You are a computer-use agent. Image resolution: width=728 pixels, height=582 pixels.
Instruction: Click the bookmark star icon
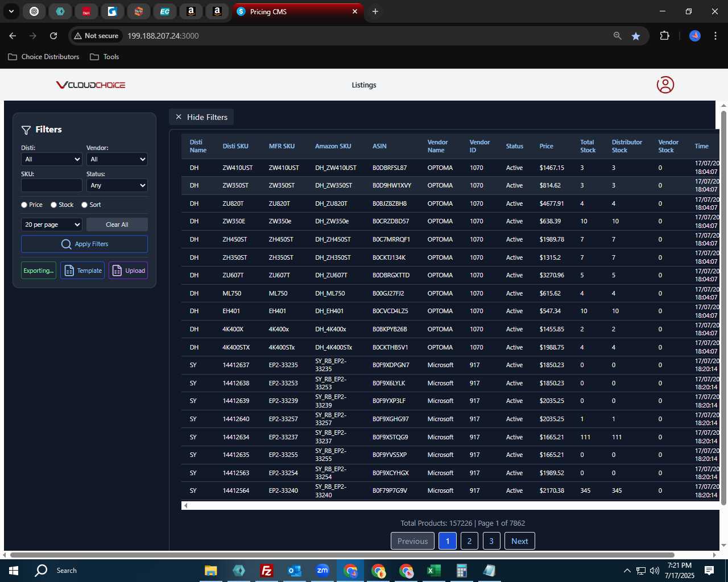coord(636,36)
